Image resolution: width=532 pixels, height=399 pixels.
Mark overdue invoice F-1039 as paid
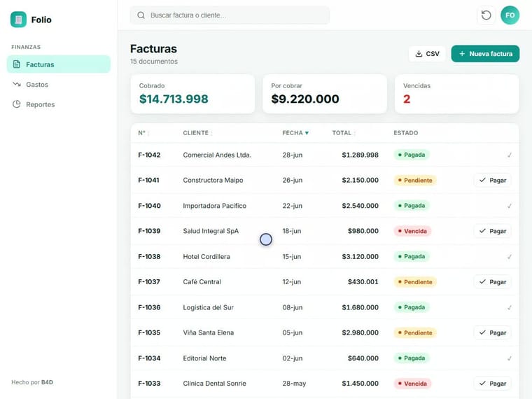point(492,231)
